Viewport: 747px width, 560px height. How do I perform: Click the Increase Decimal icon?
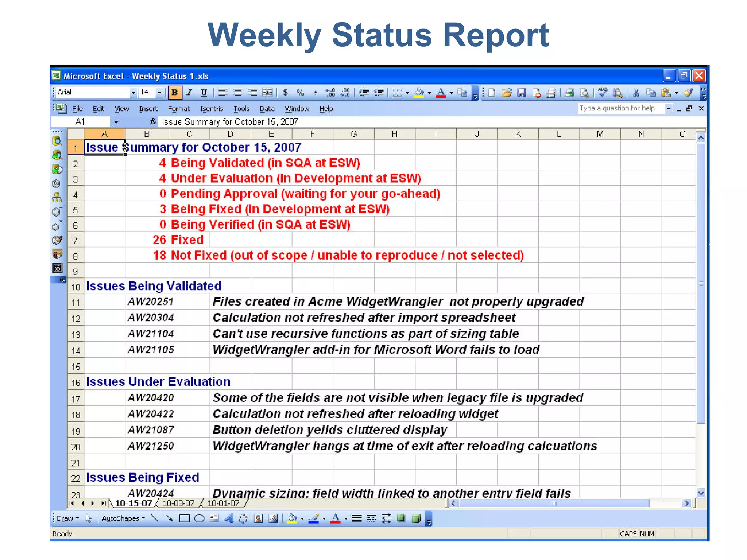point(330,93)
